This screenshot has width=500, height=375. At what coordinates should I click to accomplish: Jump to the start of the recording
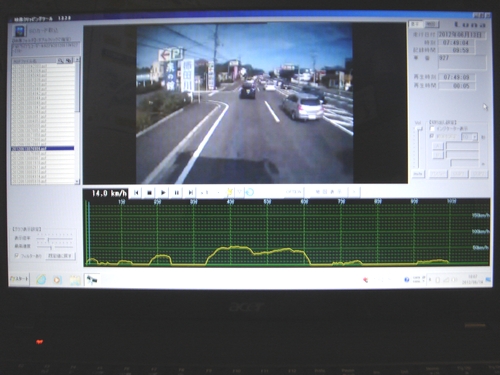[x=136, y=193]
